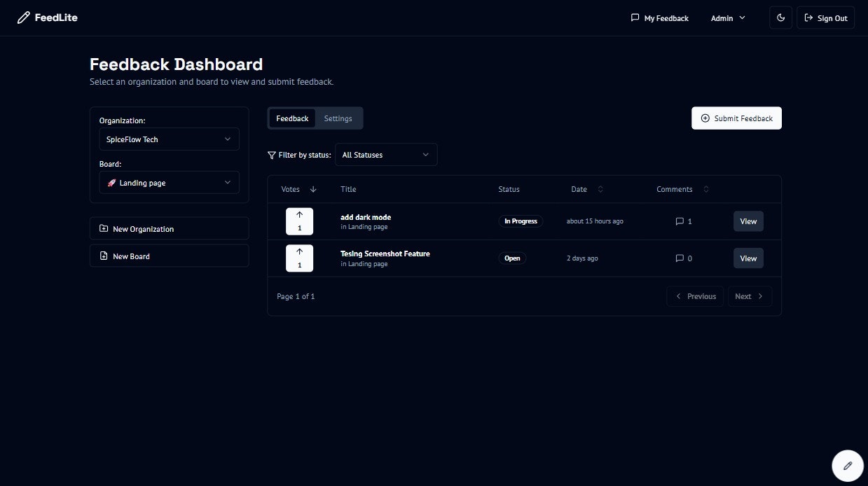Screen dimensions: 868x486
Task: Open the All Statuses filter dropdown
Action: (386, 155)
